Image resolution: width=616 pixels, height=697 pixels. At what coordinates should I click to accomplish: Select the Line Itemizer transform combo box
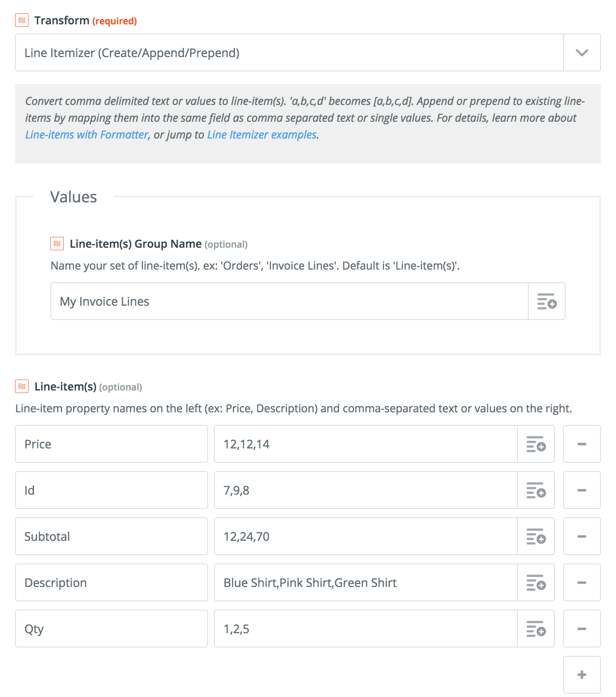pyautogui.click(x=289, y=53)
